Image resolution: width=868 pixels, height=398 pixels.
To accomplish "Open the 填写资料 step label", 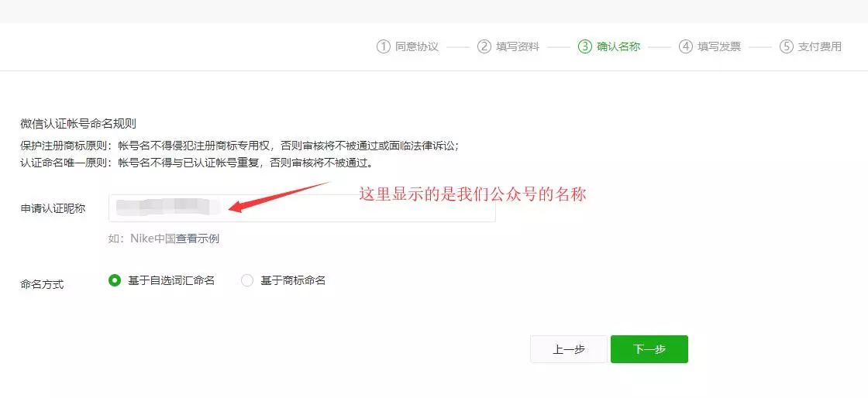I will point(518,47).
